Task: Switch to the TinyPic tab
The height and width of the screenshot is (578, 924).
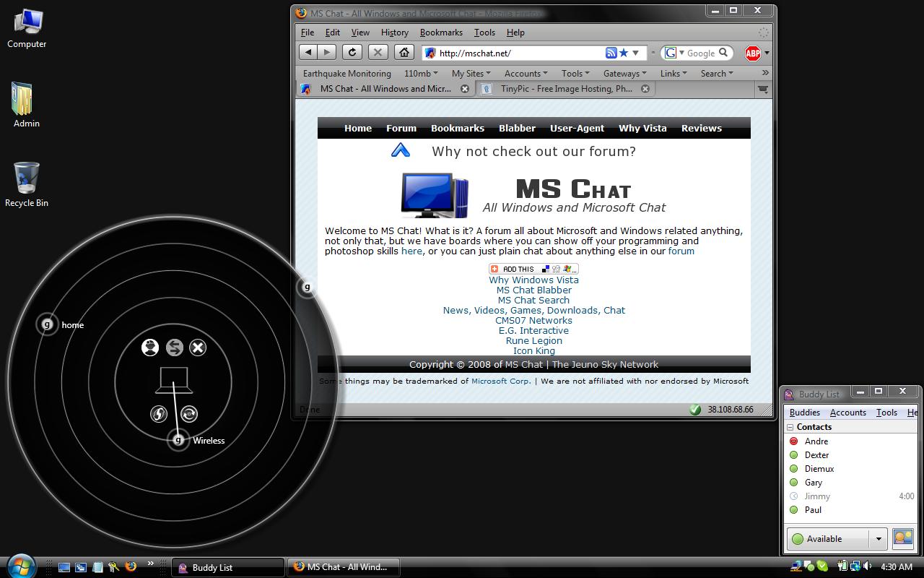Action: (566, 89)
